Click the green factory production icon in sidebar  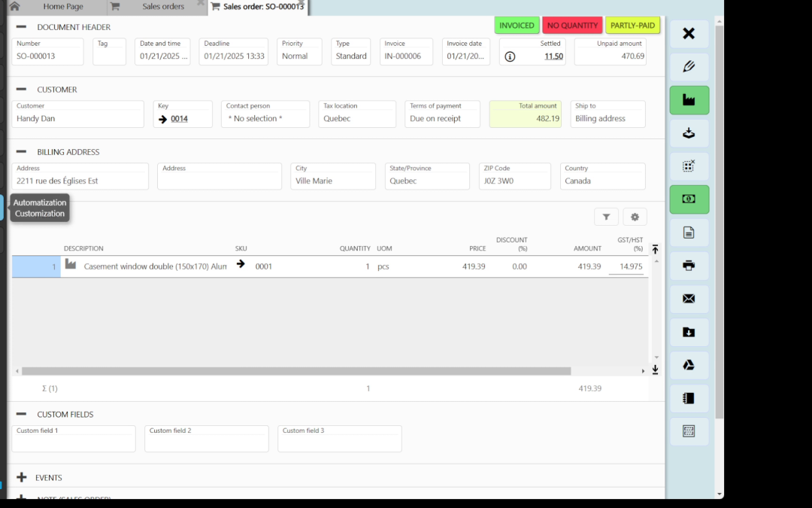[689, 100]
